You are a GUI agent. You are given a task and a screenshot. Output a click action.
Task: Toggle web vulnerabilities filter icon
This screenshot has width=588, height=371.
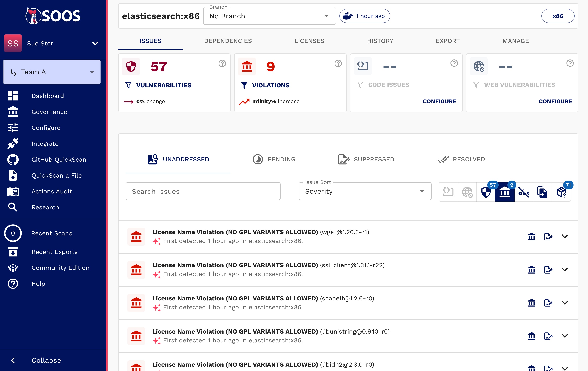click(x=467, y=192)
